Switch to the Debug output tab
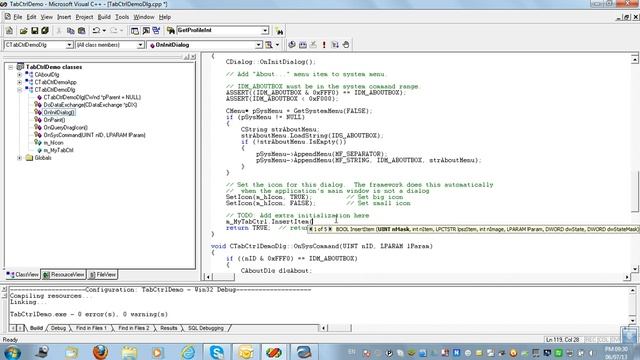Viewport: 640px width, 360px height. [58, 328]
